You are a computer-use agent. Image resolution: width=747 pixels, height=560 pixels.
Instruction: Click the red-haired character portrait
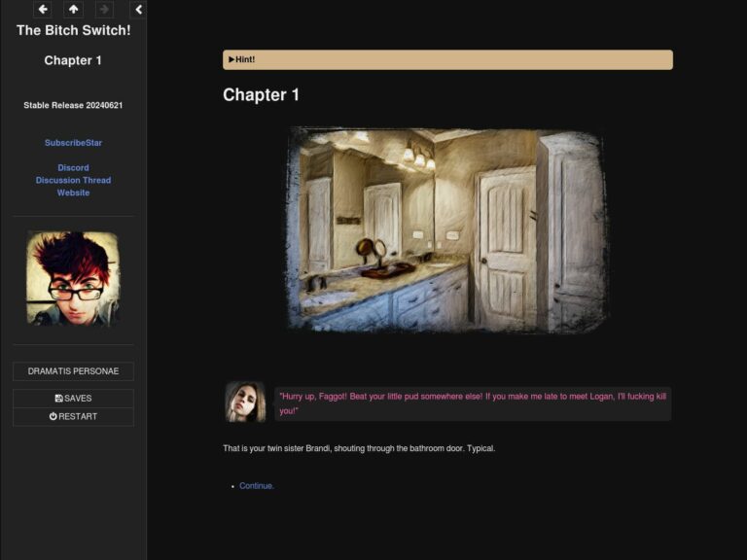[73, 279]
